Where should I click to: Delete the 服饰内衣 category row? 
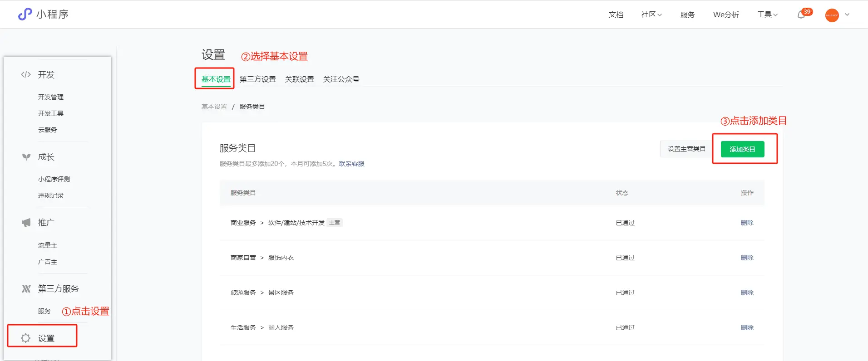[x=747, y=258]
